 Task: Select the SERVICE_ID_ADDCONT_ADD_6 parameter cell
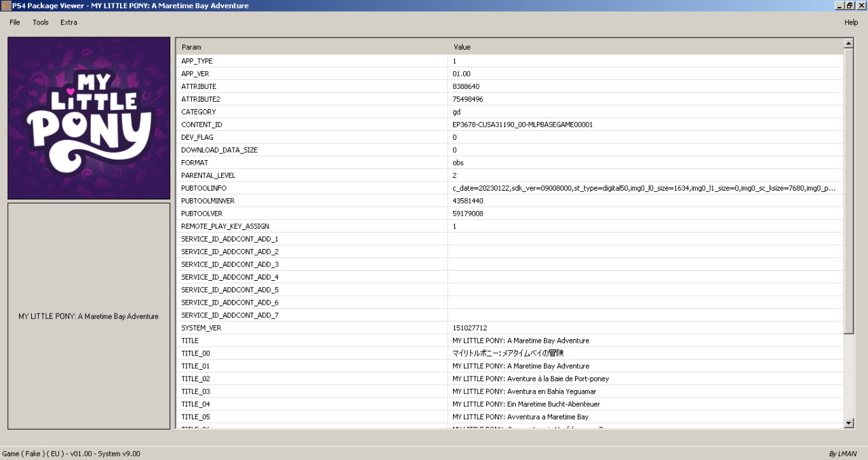(x=312, y=302)
